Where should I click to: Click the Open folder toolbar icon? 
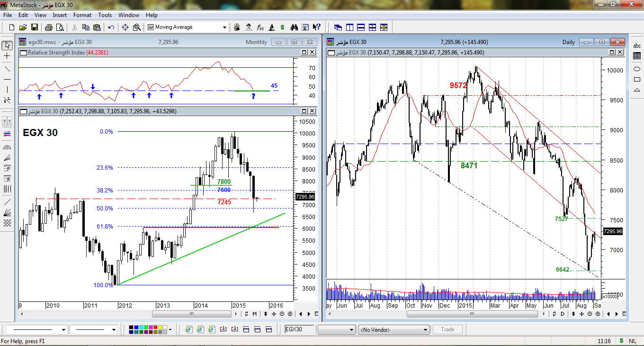24,27
